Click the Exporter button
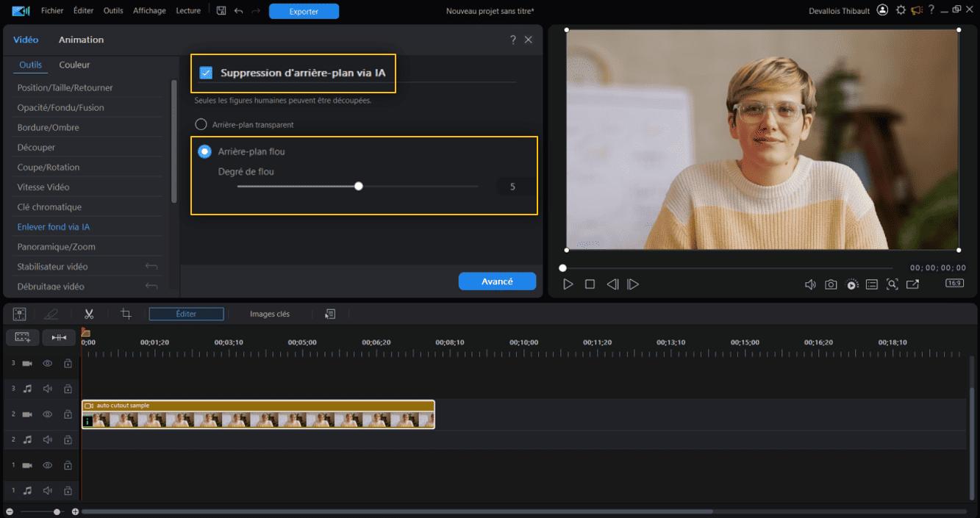980x518 pixels. pos(304,11)
